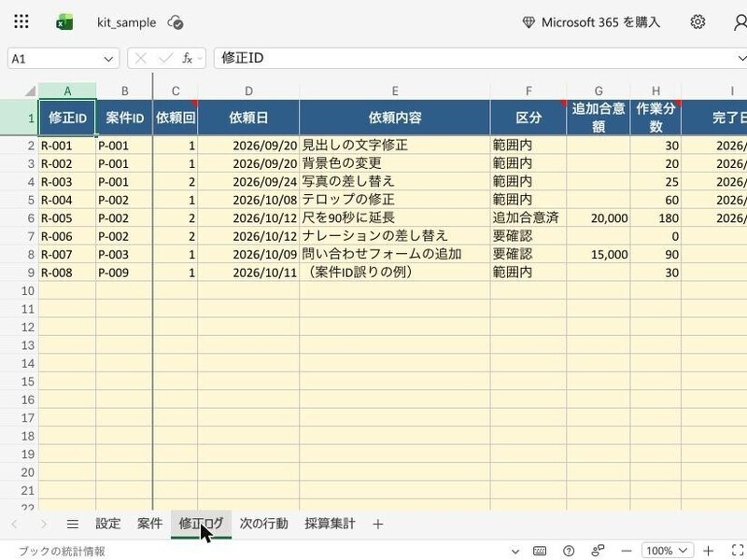Open the app launcher grid
This screenshot has width=747, height=560.
[x=21, y=21]
